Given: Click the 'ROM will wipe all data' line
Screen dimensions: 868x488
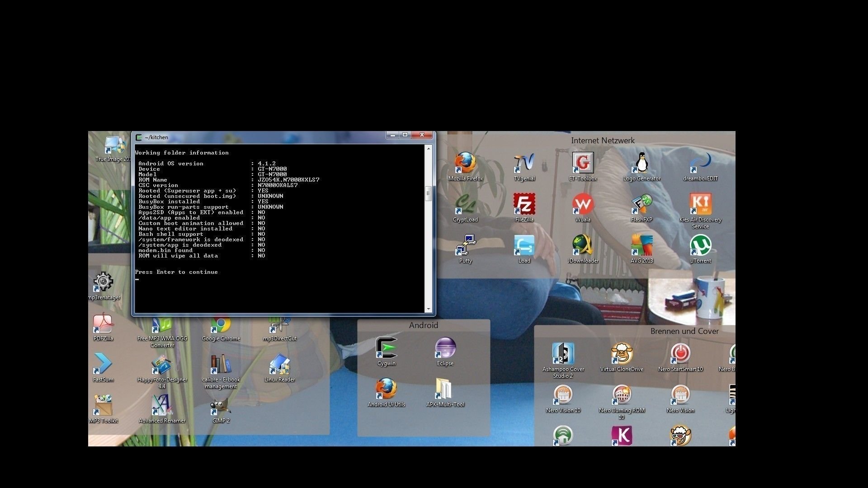Looking at the screenshot, I should point(202,256).
